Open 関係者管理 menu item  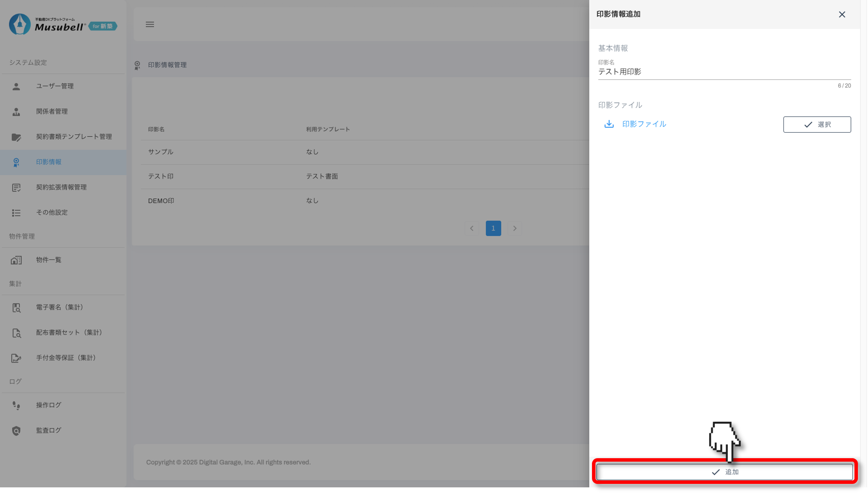pos(52,112)
